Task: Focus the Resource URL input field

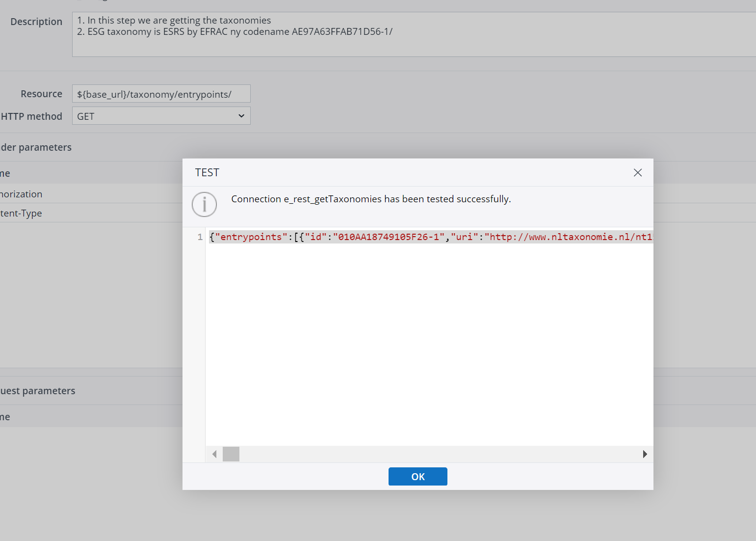Action: [161, 94]
